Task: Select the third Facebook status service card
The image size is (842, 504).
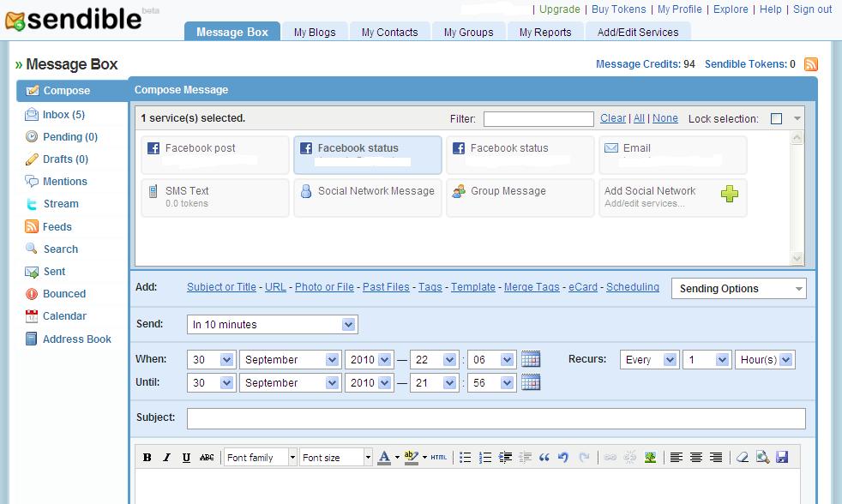Action: click(520, 154)
